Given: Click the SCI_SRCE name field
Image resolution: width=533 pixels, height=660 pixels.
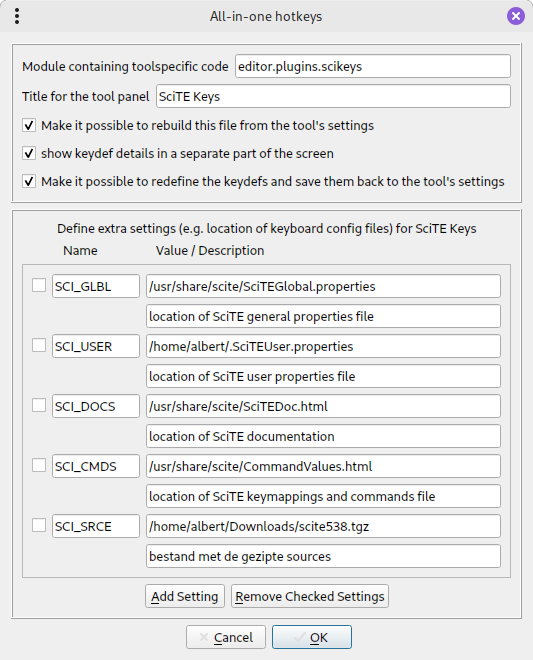Looking at the screenshot, I should tap(96, 526).
